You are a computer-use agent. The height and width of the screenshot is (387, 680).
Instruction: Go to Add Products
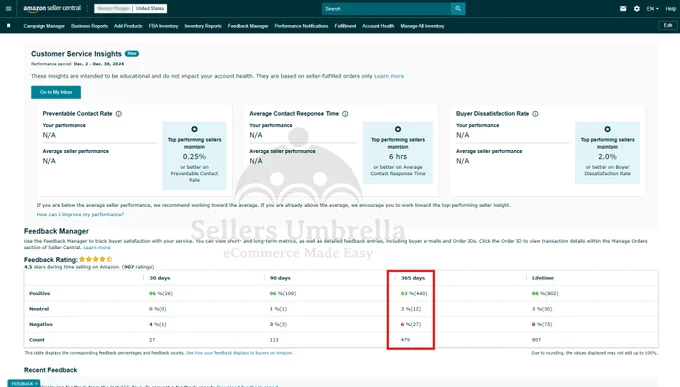click(128, 26)
